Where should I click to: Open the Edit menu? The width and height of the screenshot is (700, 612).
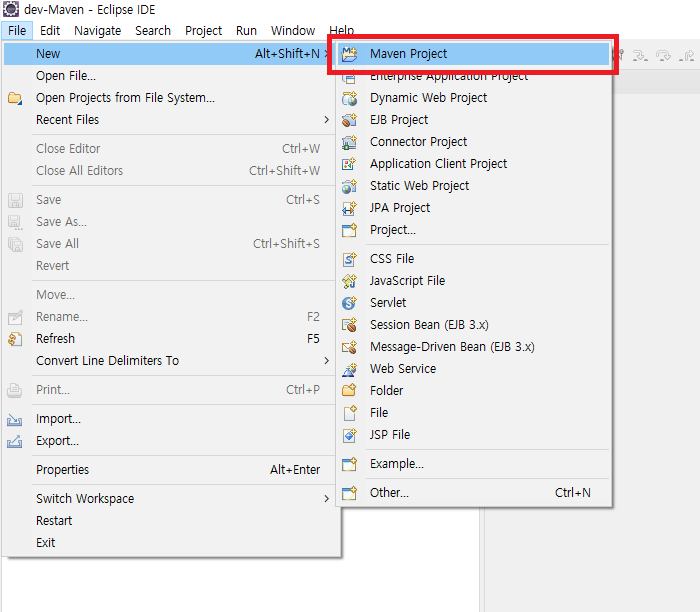pyautogui.click(x=50, y=31)
